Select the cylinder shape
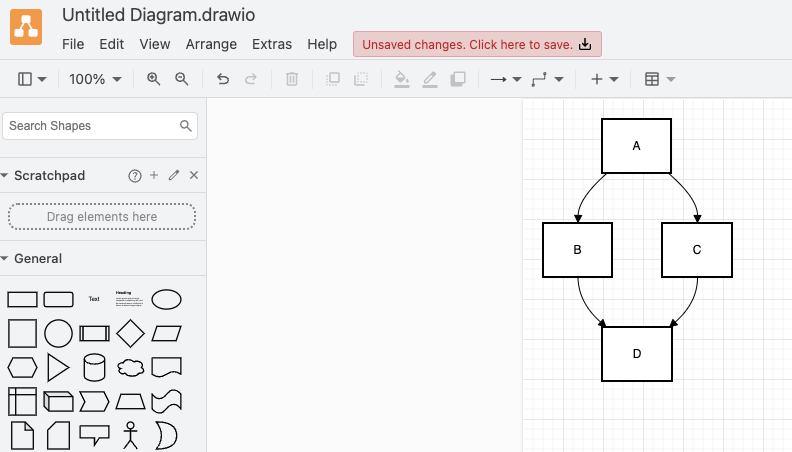 pos(94,367)
